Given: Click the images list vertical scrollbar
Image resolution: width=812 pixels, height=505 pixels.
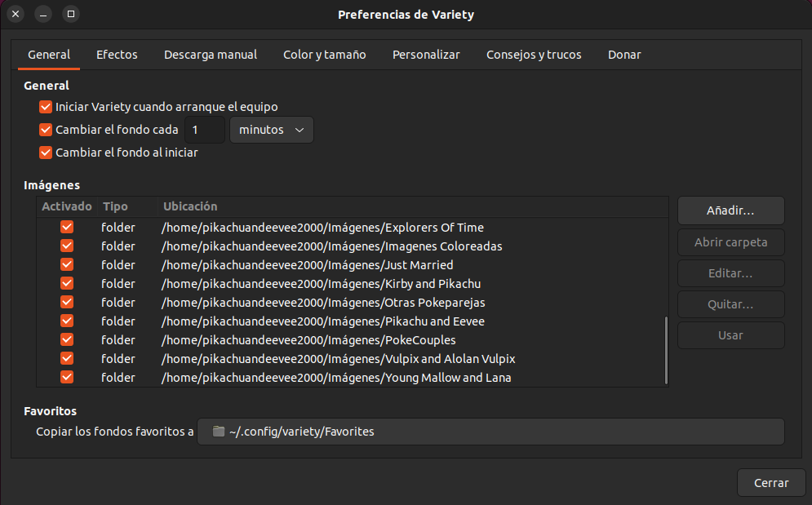Looking at the screenshot, I should [666, 349].
